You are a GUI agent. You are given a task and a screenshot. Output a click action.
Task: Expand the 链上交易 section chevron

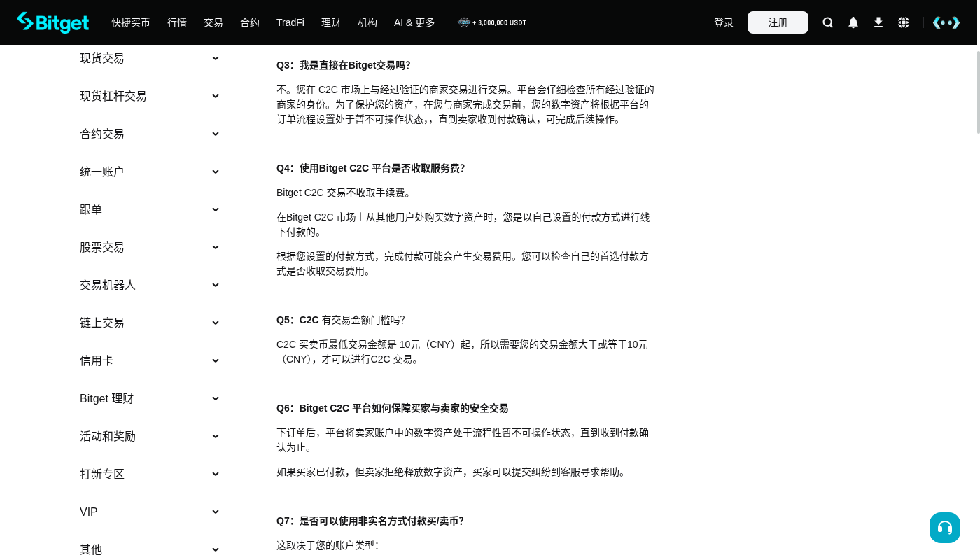216,323
